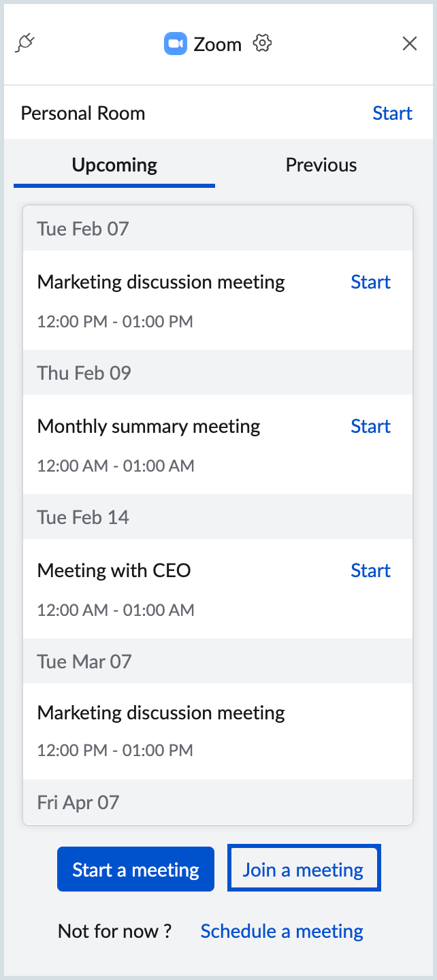Select the Tue Mar 07 date header
This screenshot has width=437, height=980.
83,661
